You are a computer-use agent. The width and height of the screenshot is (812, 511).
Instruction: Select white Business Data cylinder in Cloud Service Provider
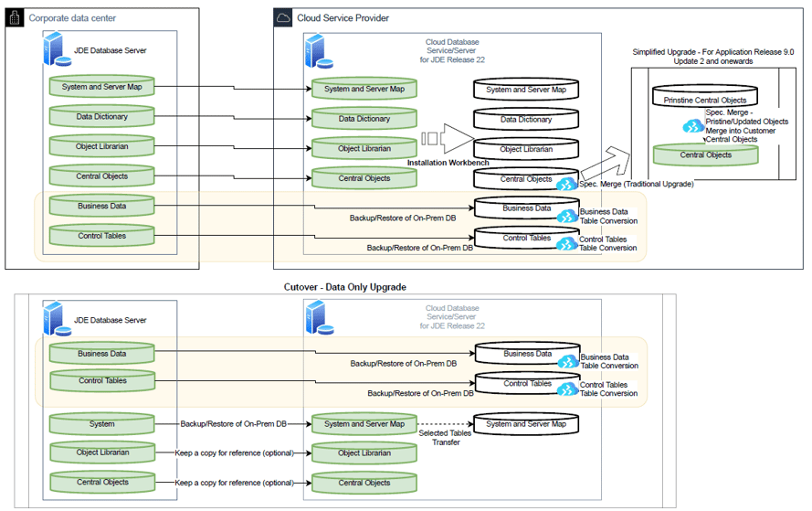[x=527, y=208]
